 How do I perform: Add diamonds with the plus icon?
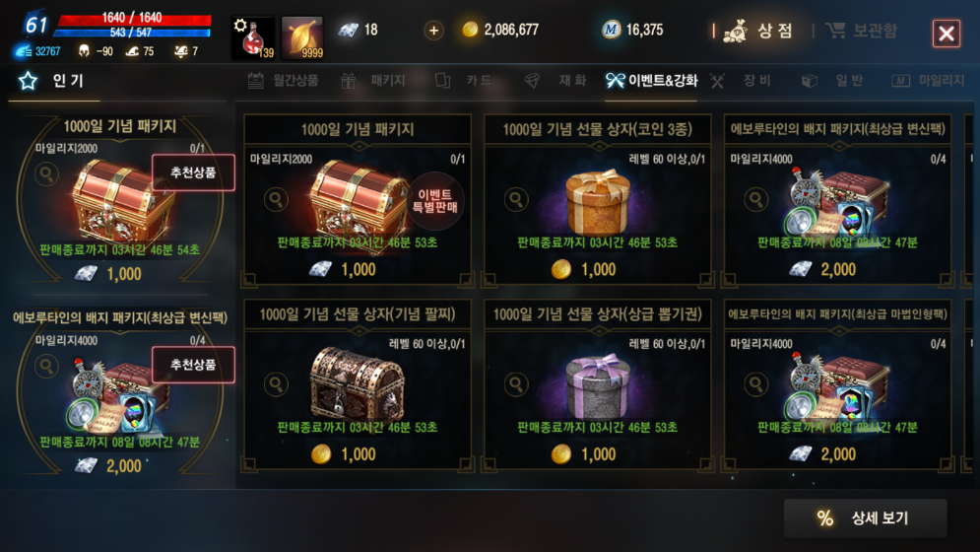tap(433, 30)
